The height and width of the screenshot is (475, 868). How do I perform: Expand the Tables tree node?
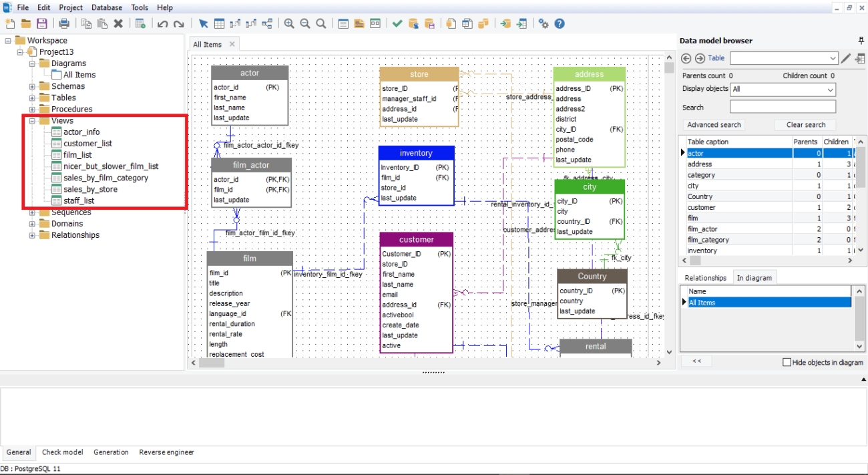pos(31,97)
